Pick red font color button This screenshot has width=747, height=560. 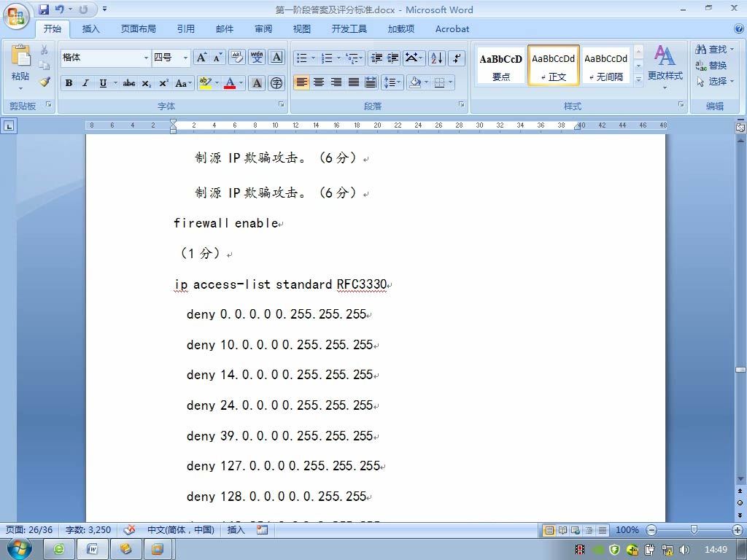tap(230, 83)
